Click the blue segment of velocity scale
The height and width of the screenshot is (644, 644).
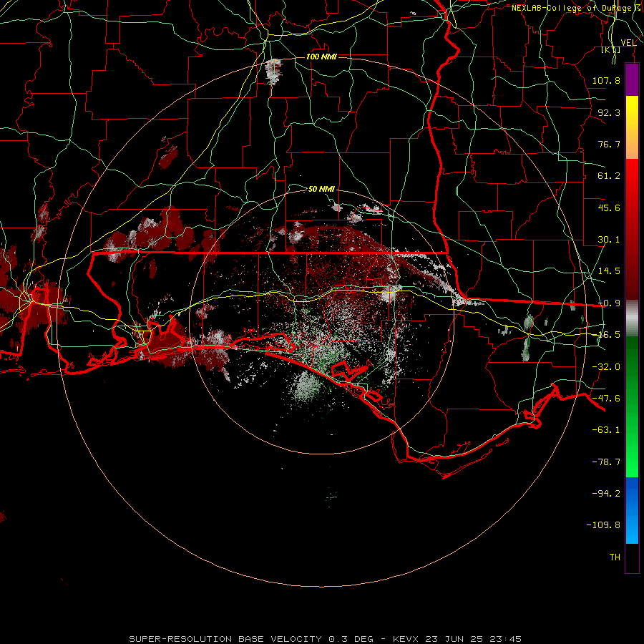point(632,510)
